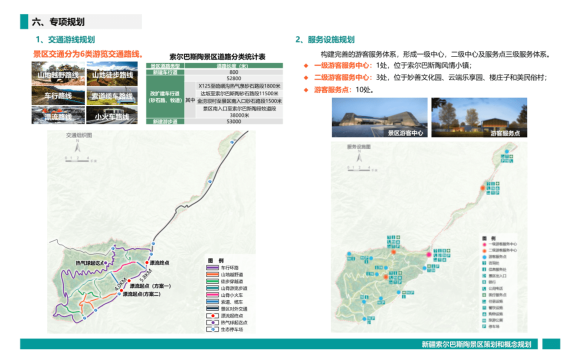This screenshot has height=360, width=570.
Task: Click the 2、服务设施规划 heading
Action: click(325, 39)
